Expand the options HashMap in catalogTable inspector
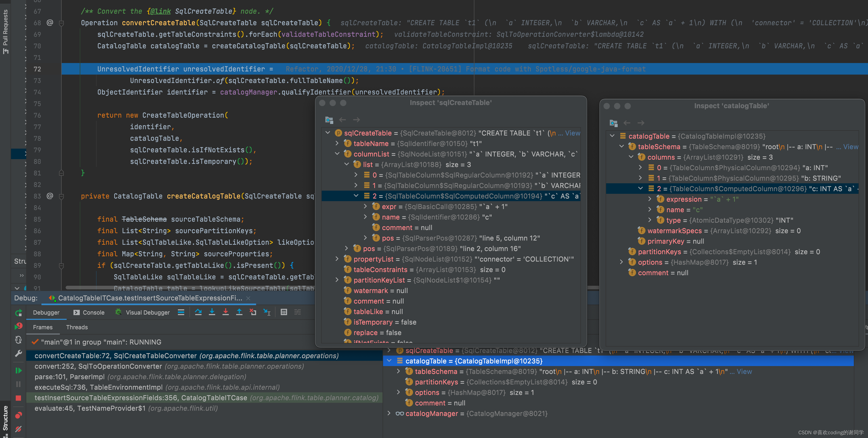This screenshot has height=438, width=868. click(621, 262)
